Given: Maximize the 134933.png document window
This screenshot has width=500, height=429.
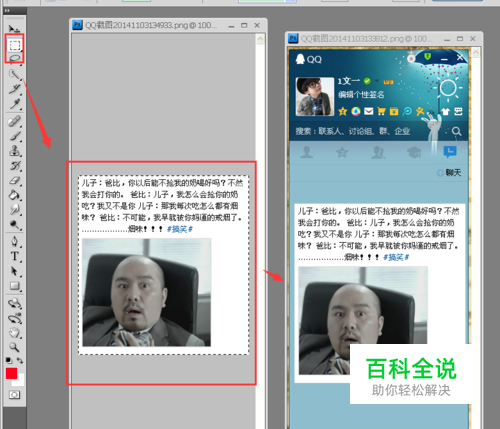Looking at the screenshot, I should pyautogui.click(x=244, y=25).
